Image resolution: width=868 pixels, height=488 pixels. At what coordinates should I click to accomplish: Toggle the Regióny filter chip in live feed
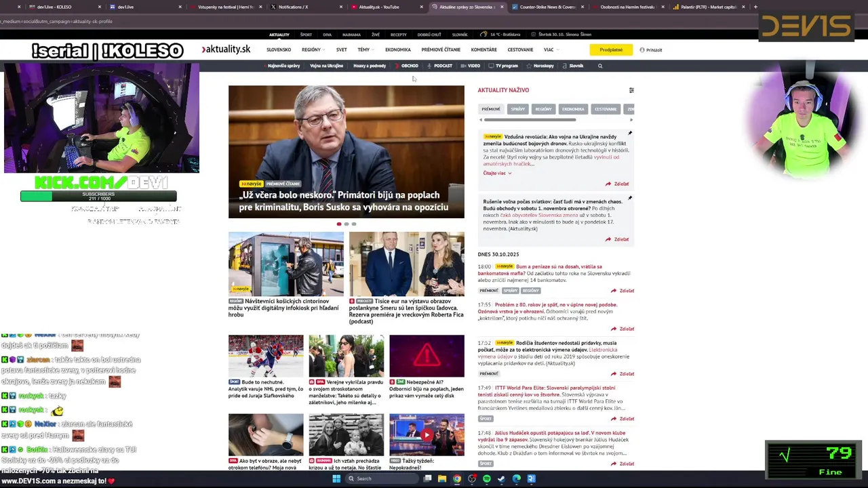tap(543, 109)
